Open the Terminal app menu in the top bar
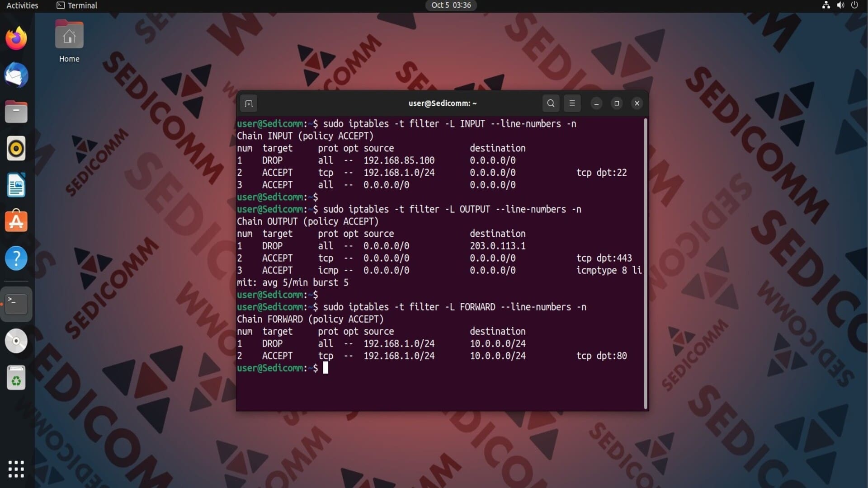 [x=77, y=5]
